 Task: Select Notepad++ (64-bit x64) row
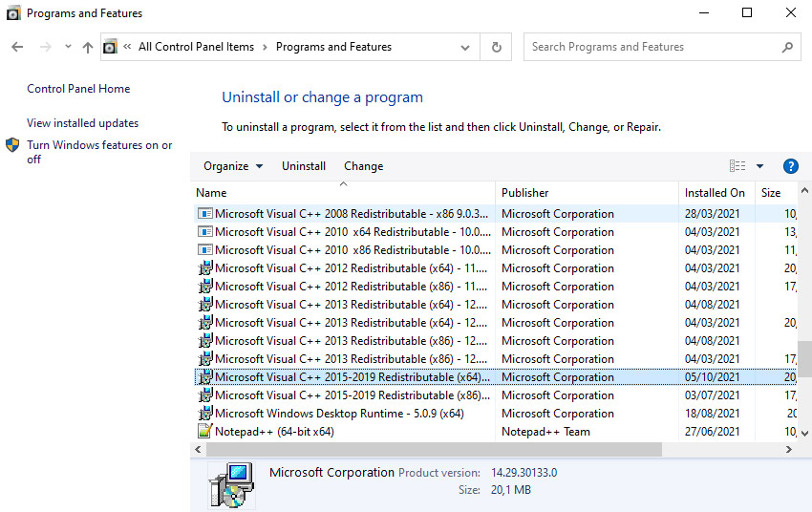[496, 431]
